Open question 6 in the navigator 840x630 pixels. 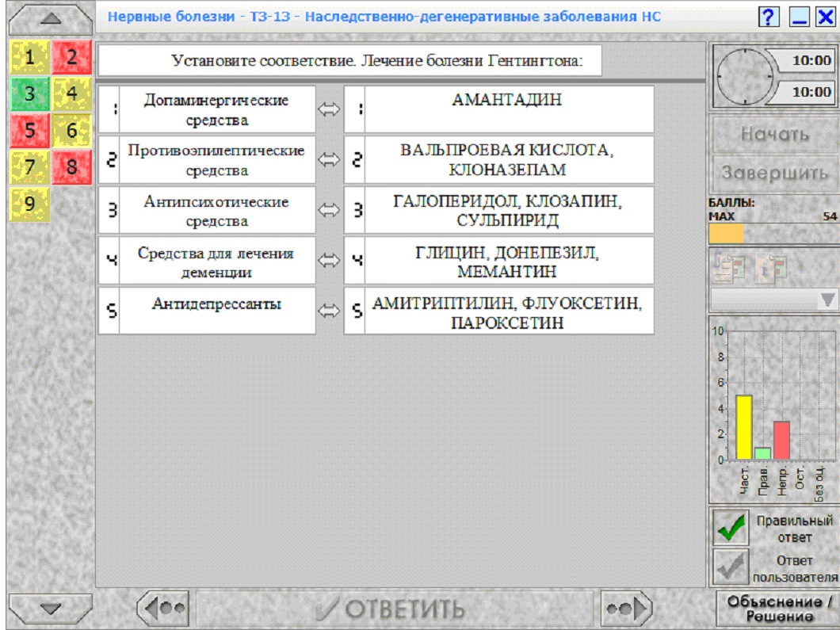tap(72, 130)
